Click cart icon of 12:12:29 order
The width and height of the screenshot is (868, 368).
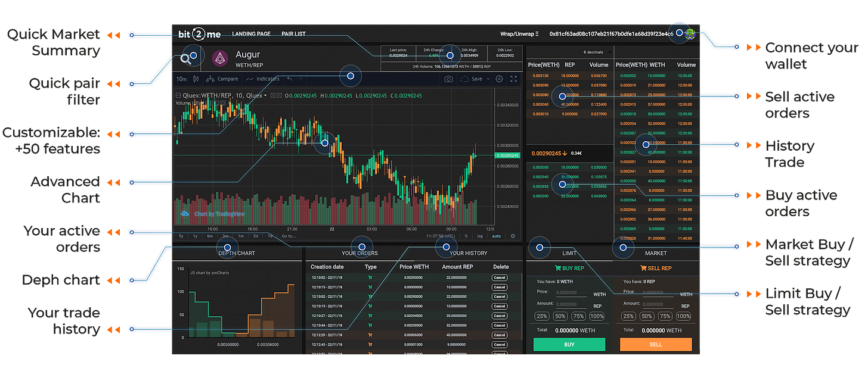[370, 335]
